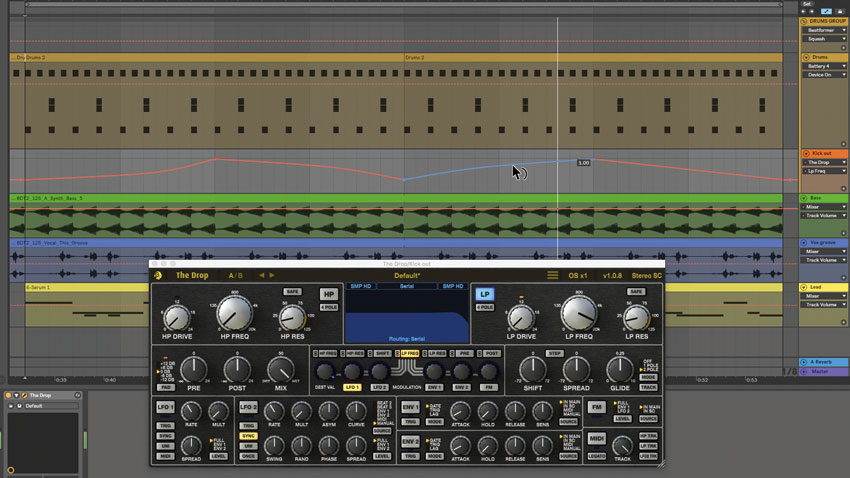This screenshot has width=850, height=478.
Task: Change Stereo SC channel mode
Action: pyautogui.click(x=646, y=275)
